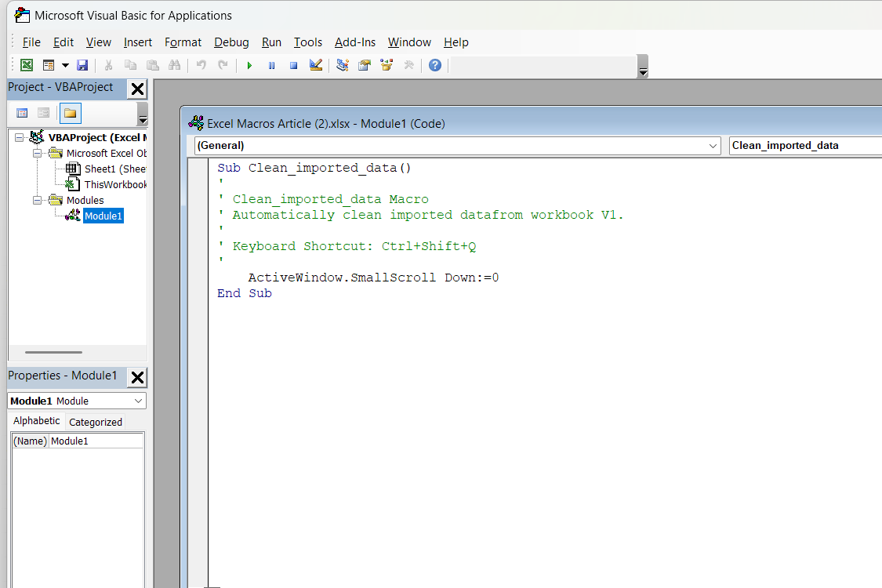Screen dimensions: 882x588
Task: Click the Redo arrow icon
Action: pos(223,65)
